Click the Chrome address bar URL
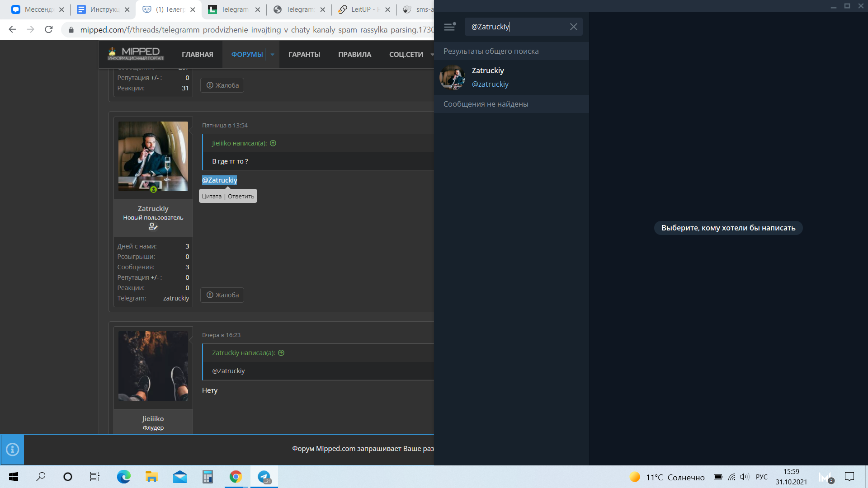This screenshot has height=488, width=868. pos(257,30)
